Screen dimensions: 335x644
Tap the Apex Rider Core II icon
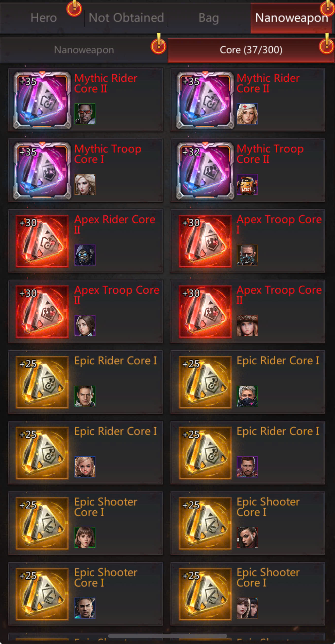coord(42,241)
